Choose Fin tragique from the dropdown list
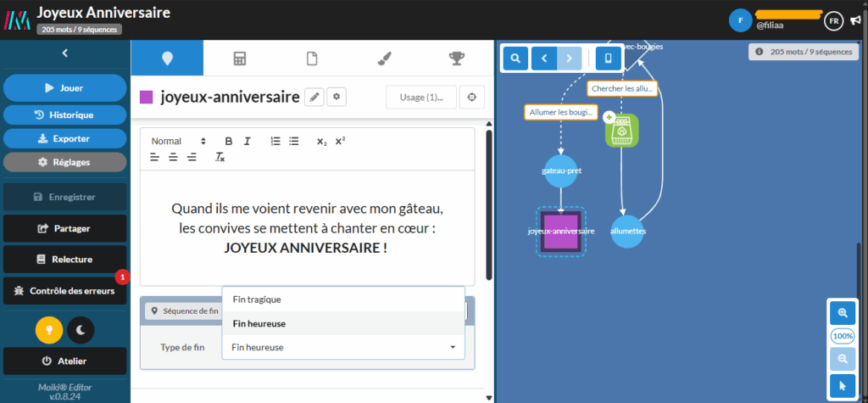This screenshot has width=868, height=403. (x=257, y=299)
